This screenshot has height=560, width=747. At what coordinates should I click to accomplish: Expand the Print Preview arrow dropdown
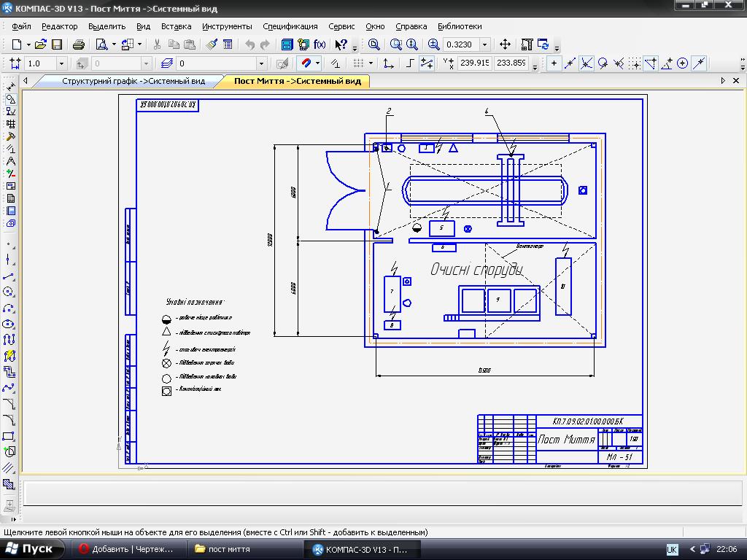[x=114, y=44]
